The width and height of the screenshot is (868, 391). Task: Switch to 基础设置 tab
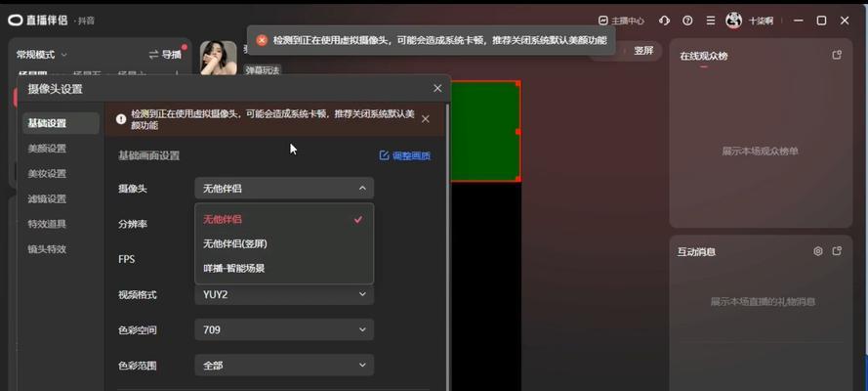click(61, 123)
